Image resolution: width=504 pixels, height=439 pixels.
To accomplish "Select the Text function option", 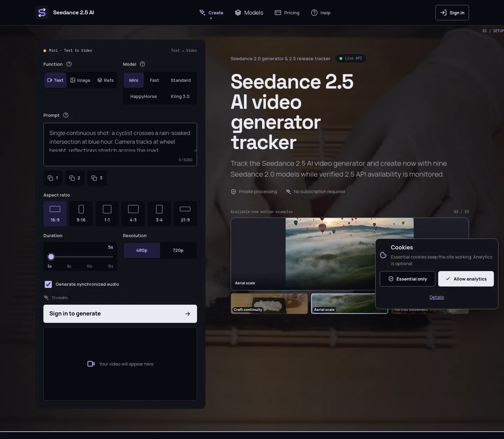I will (55, 80).
